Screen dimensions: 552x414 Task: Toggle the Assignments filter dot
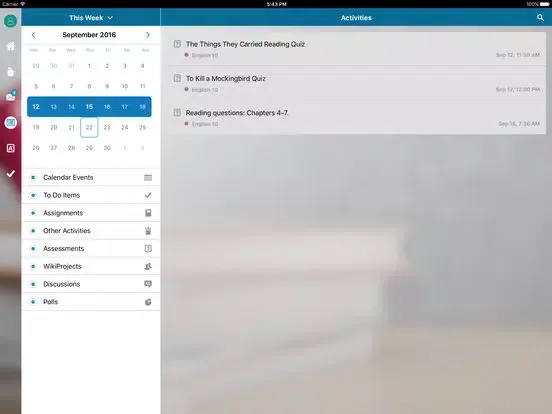(33, 213)
